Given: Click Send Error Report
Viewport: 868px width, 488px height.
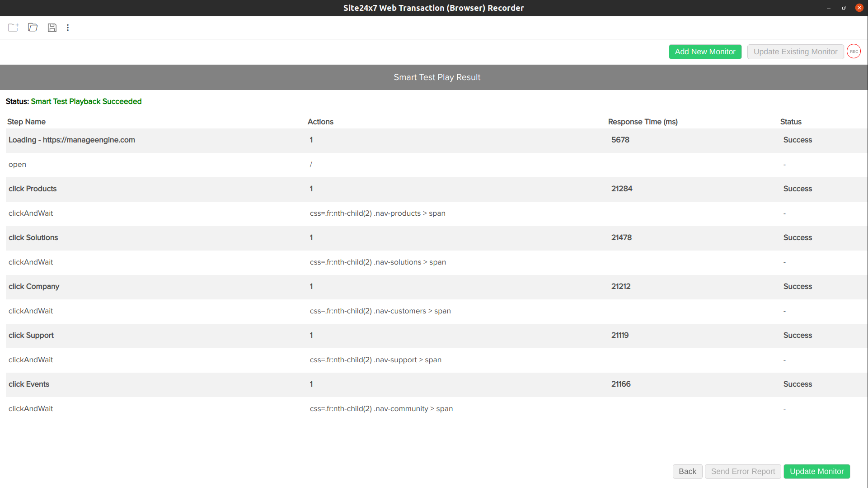Looking at the screenshot, I should coord(742,471).
